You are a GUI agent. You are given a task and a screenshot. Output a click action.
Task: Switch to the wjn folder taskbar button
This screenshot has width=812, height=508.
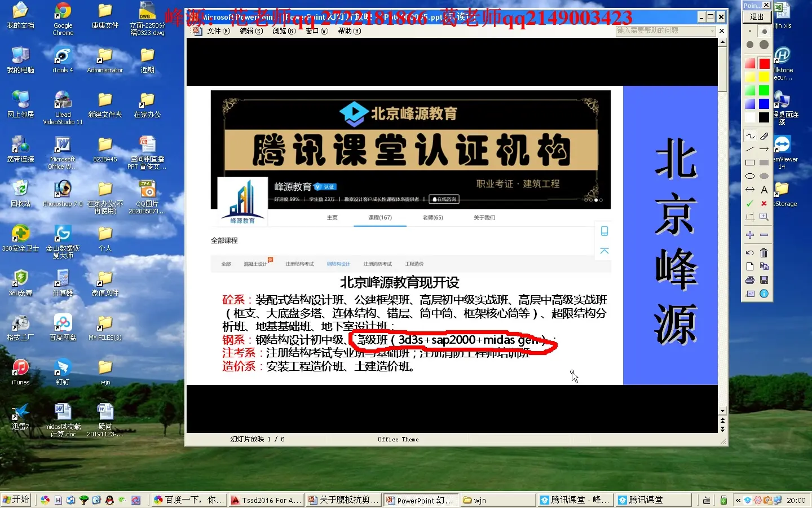[497, 500]
